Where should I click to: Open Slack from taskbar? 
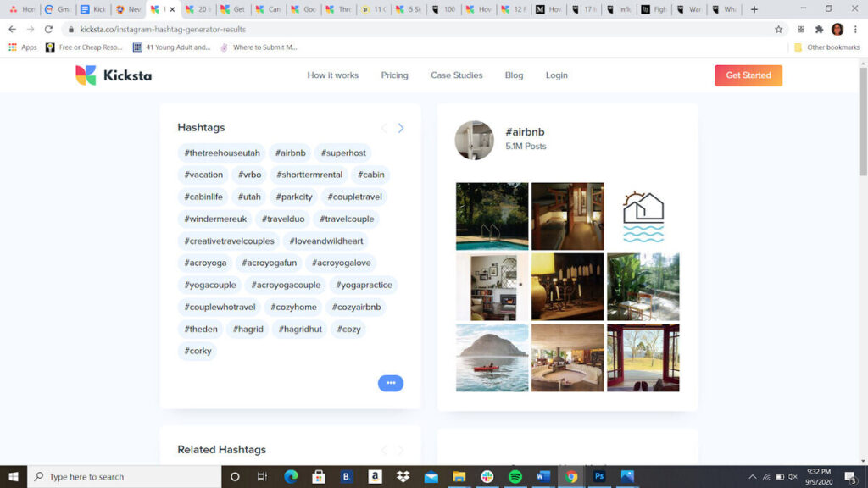[x=487, y=476]
